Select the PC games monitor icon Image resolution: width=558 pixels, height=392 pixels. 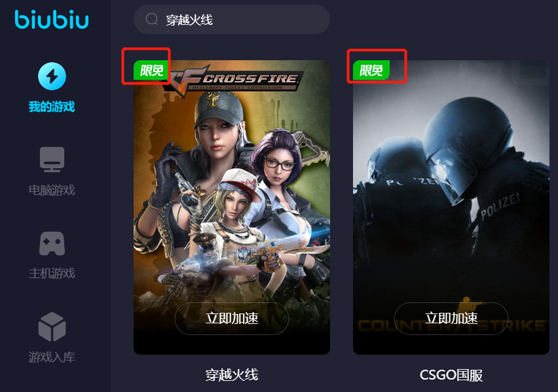point(52,160)
